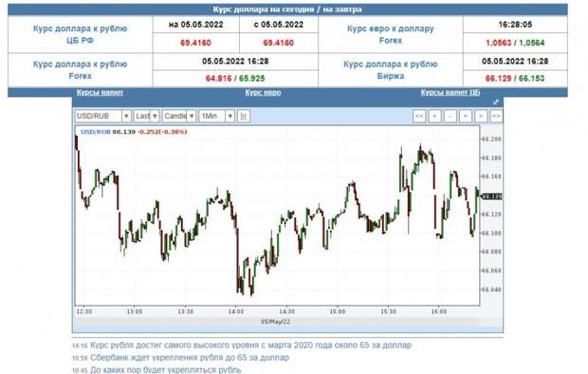The height and width of the screenshot is (374, 588).
Task: Click the 05/May/22 date bar
Action: [276, 322]
